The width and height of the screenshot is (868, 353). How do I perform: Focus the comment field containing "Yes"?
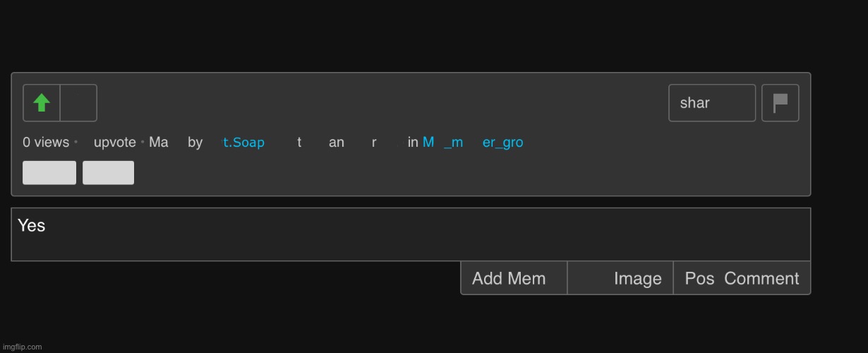[411, 234]
